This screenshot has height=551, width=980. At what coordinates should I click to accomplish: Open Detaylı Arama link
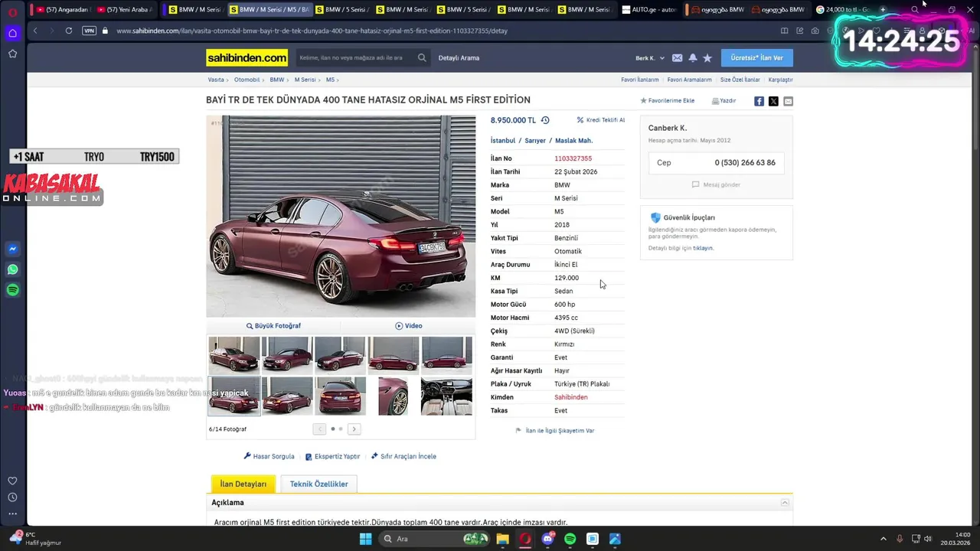tap(459, 58)
